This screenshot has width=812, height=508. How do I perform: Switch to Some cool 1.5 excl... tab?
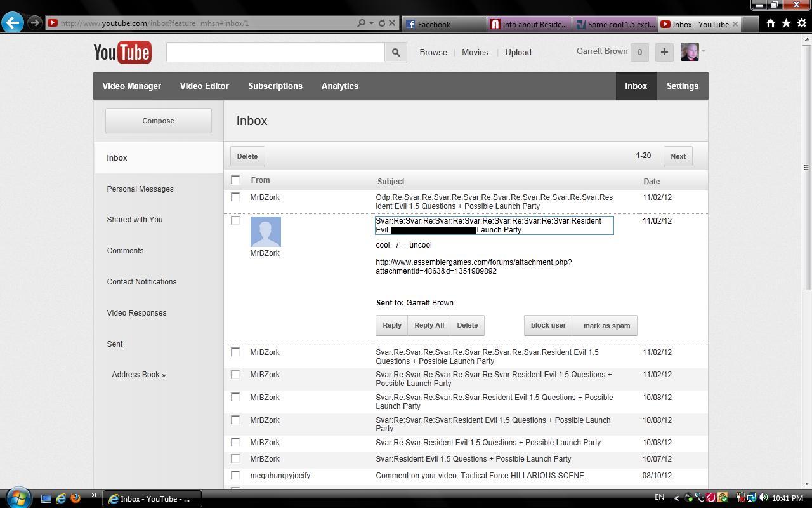(x=614, y=24)
